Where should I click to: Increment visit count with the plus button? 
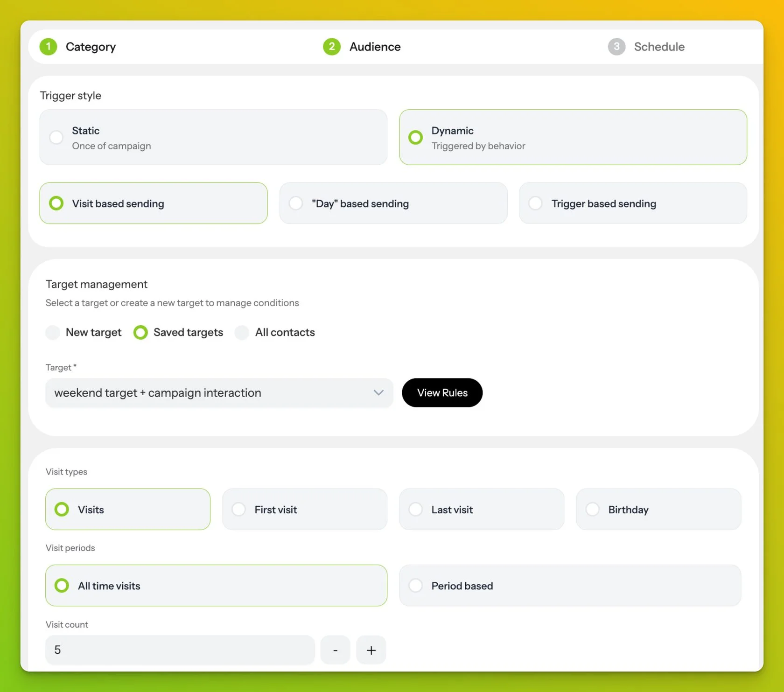click(371, 650)
